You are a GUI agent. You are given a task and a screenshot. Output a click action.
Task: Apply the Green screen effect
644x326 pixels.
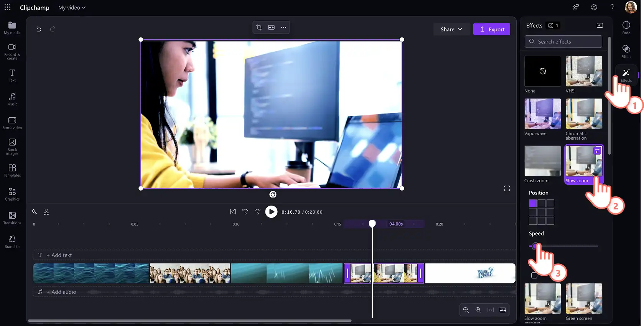pos(584,298)
